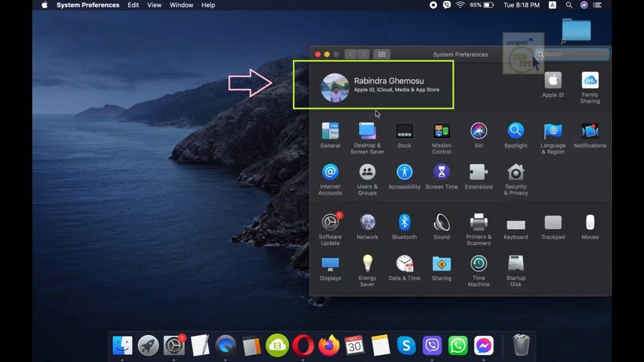Open Screen Time preferences
This screenshot has height=362, width=644.
click(x=441, y=176)
